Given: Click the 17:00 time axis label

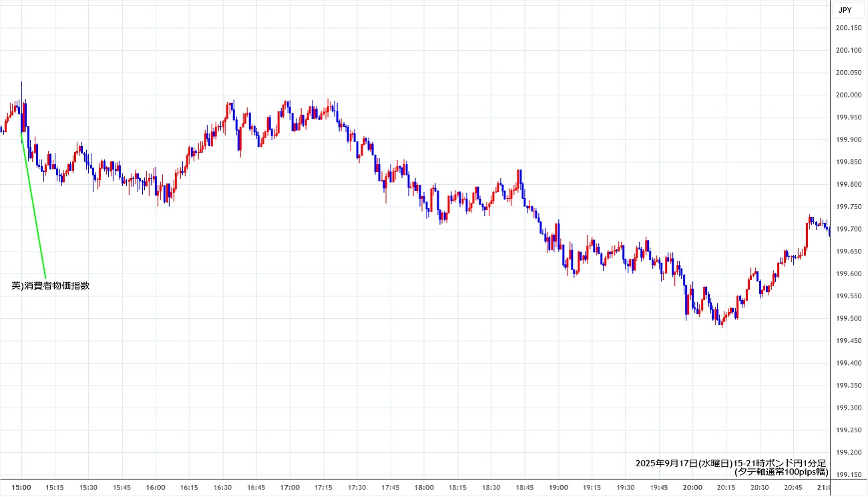Looking at the screenshot, I should tap(290, 488).
